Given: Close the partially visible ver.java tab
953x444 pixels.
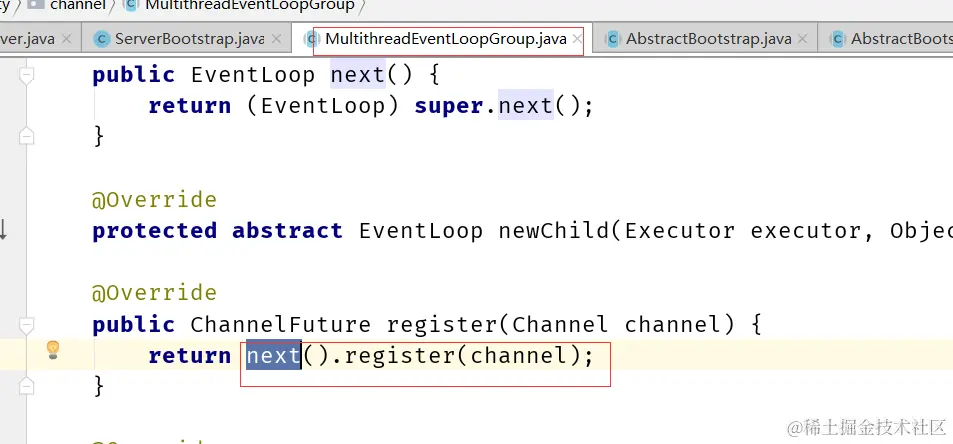Looking at the screenshot, I should (67, 39).
